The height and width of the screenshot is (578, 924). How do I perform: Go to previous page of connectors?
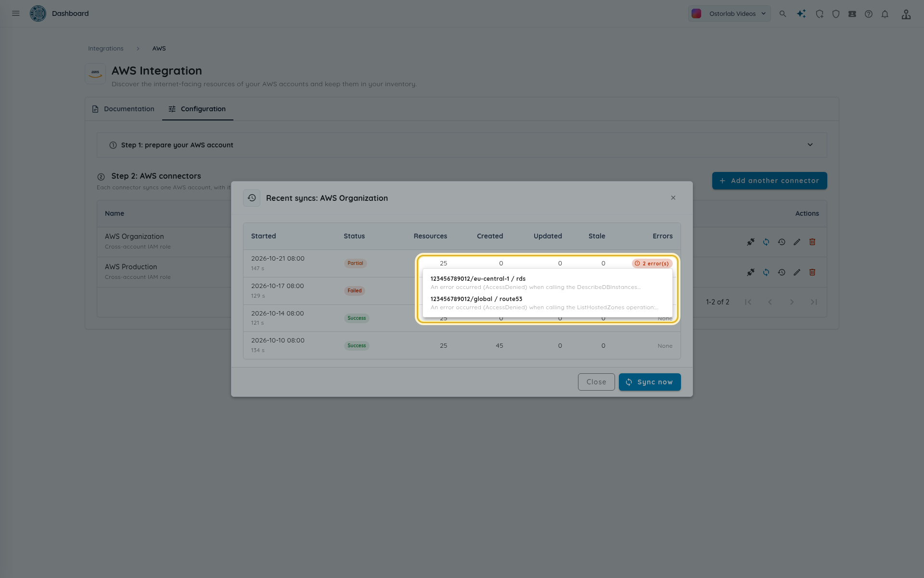point(770,302)
